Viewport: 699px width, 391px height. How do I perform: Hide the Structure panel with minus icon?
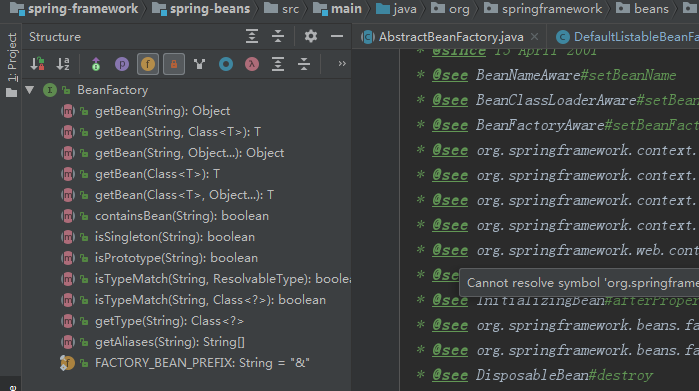[337, 36]
